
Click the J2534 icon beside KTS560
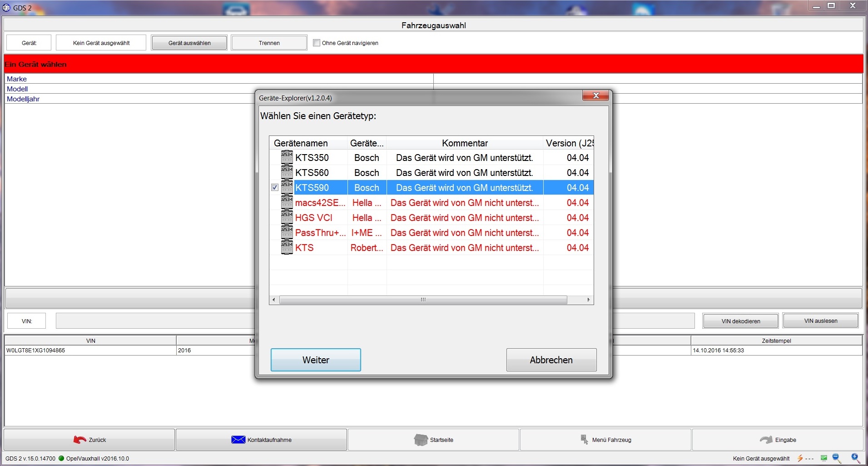[x=287, y=173]
